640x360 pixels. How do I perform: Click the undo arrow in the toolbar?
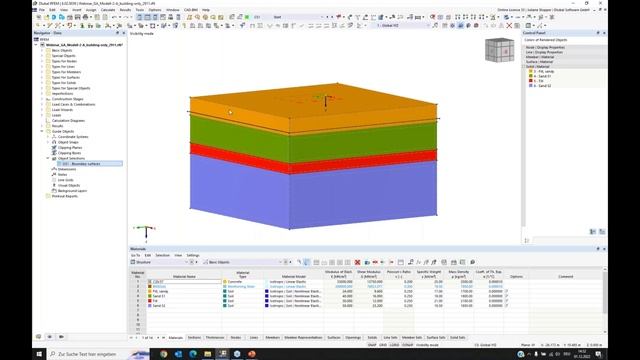pos(114,17)
